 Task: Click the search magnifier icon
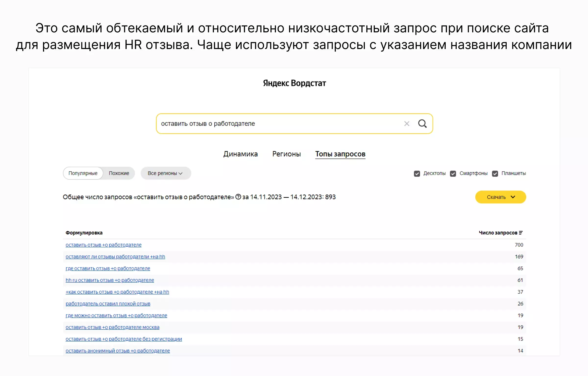[422, 124]
